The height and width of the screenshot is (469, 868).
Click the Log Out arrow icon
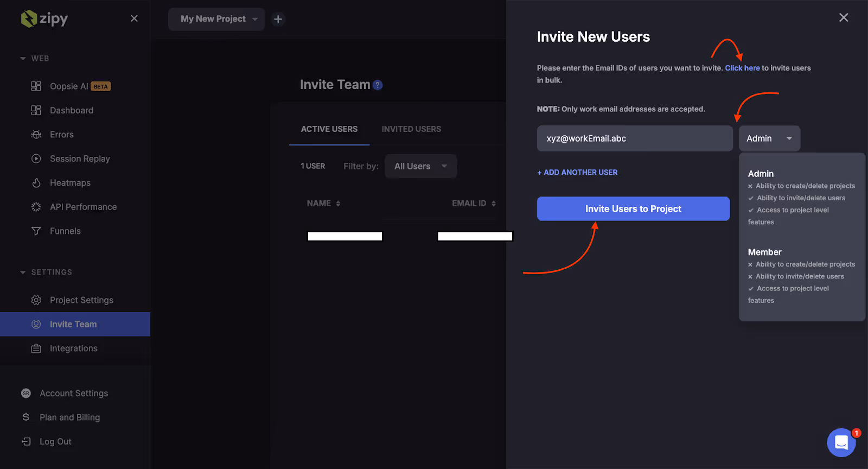tap(25, 441)
